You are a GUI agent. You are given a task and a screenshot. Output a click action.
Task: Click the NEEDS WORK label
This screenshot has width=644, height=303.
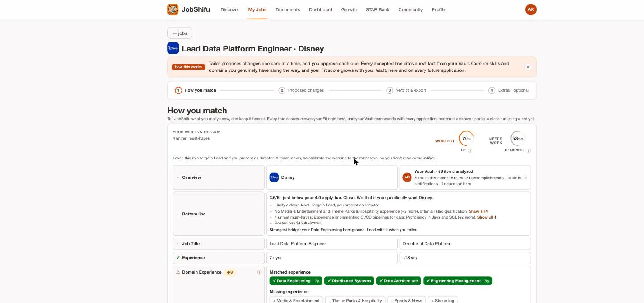[x=496, y=141]
